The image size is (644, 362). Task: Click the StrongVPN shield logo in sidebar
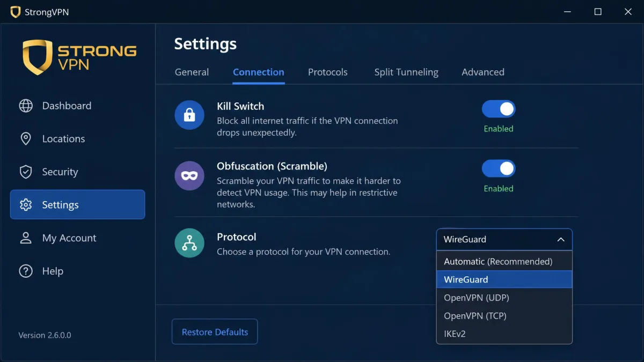37,57
